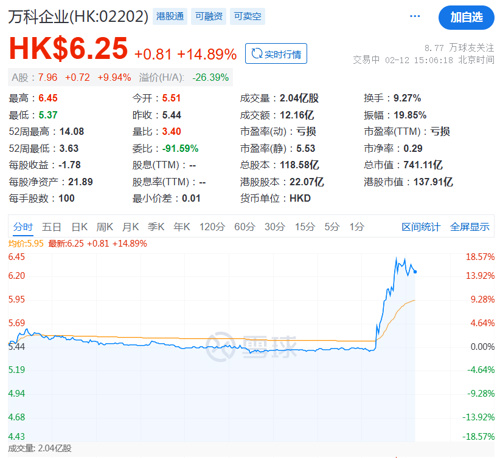Open the 季K quarterly candlestick tab
Viewport: 500px width, 458px height.
[156, 227]
